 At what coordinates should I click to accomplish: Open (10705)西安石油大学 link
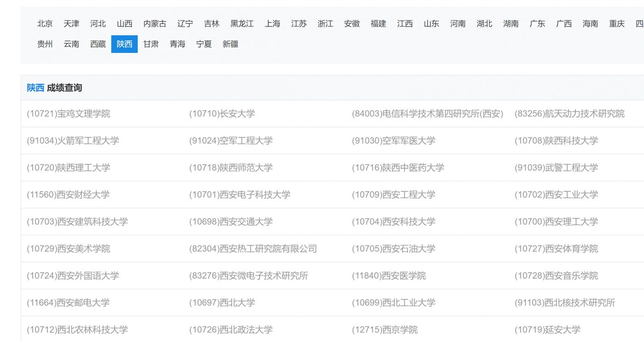(x=394, y=249)
